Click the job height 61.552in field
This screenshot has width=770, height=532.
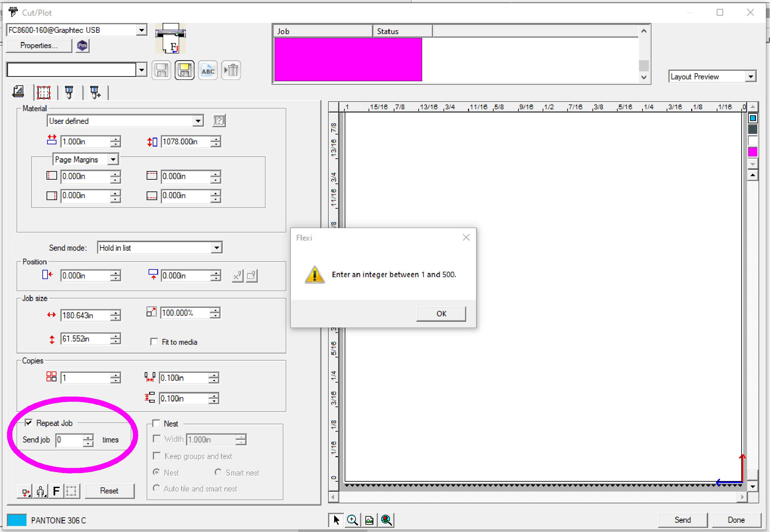[85, 339]
